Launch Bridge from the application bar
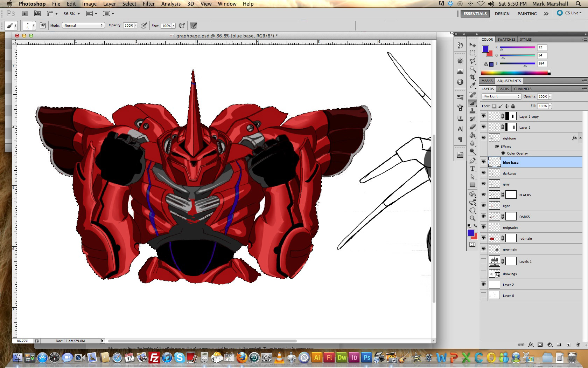This screenshot has width=588, height=368. [x=25, y=13]
